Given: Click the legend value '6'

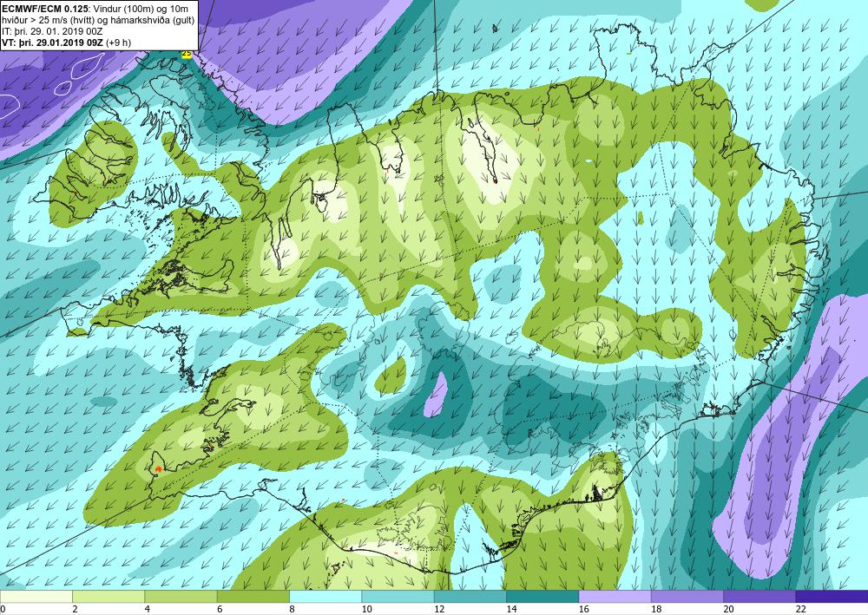Looking at the screenshot, I should point(220,610).
